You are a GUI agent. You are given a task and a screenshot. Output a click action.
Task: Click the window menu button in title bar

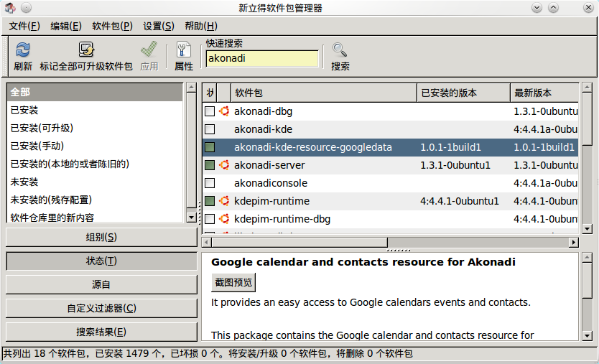(26, 8)
